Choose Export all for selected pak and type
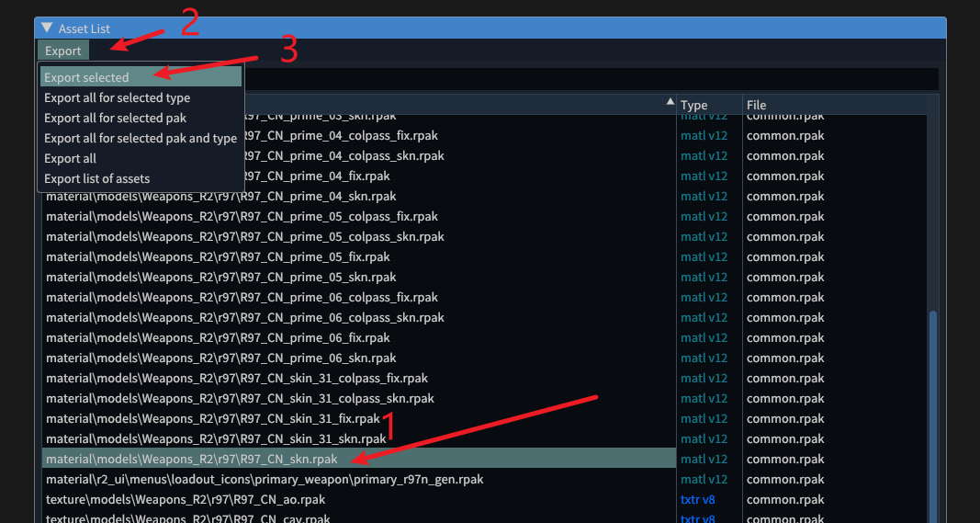Image resolution: width=980 pixels, height=523 pixels. click(x=140, y=138)
